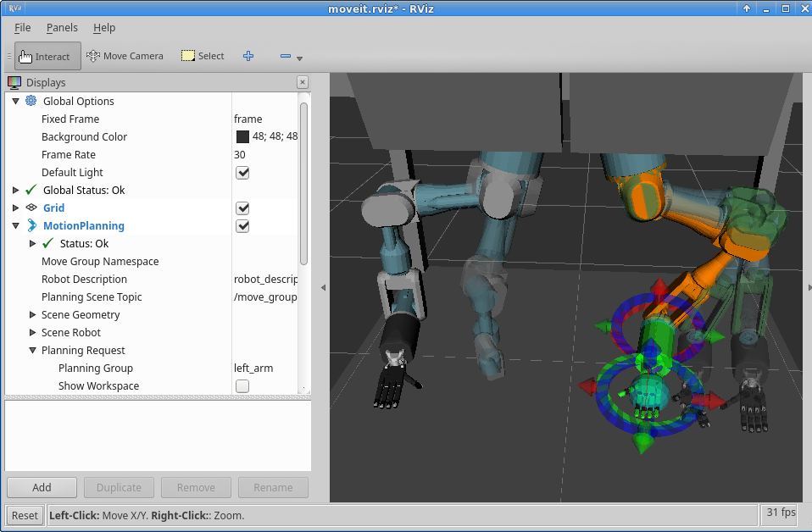Select the Fixed Frame property label
This screenshot has height=532, width=812.
[x=70, y=119]
